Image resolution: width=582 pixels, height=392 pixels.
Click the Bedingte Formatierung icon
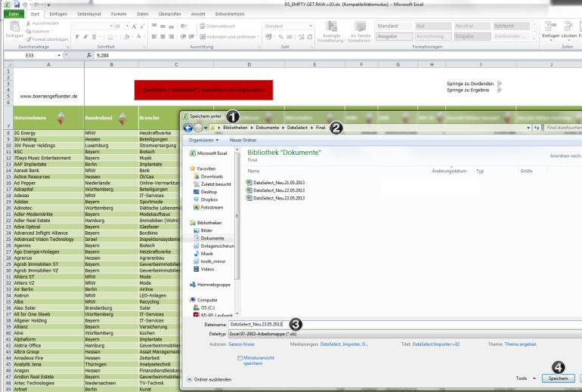(x=331, y=26)
